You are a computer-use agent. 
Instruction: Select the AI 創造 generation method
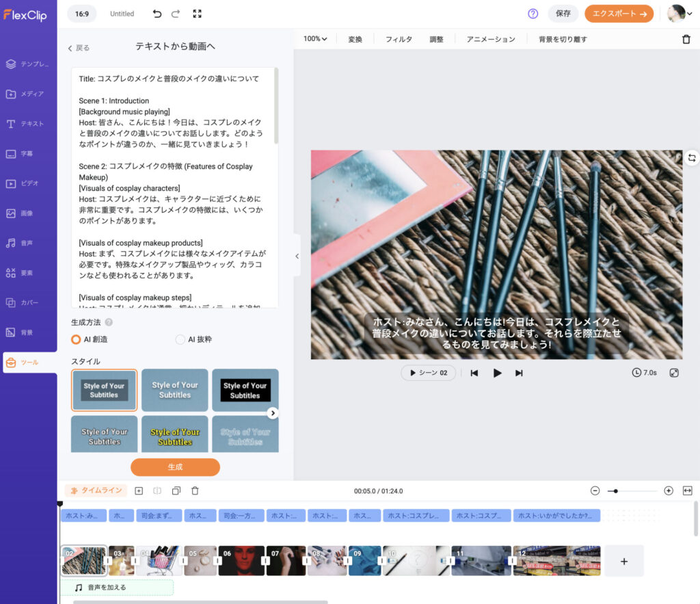[x=77, y=339]
